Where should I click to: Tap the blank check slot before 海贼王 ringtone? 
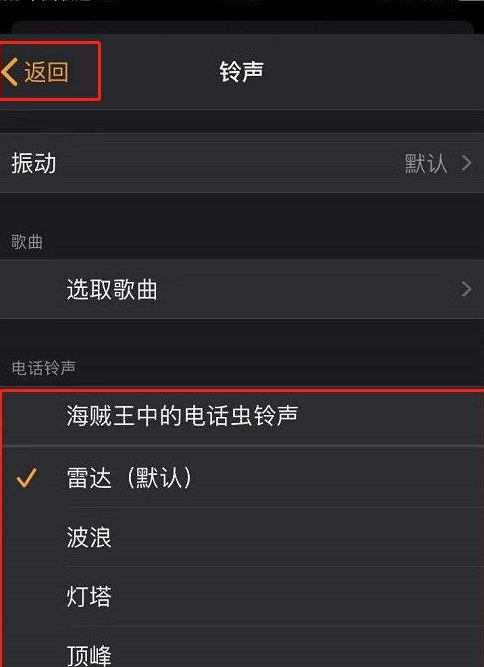pos(26,416)
